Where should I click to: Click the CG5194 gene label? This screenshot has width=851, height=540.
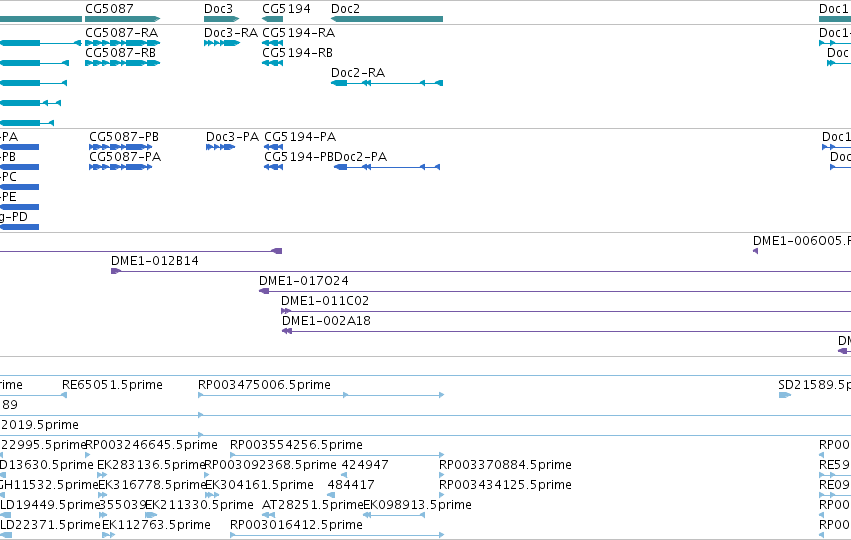coord(287,9)
